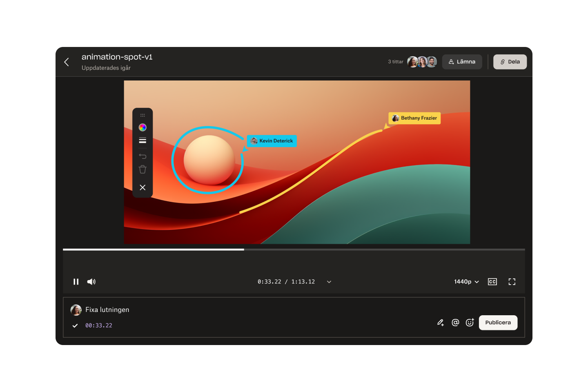Click the animation-spot-v1 title

(x=117, y=57)
